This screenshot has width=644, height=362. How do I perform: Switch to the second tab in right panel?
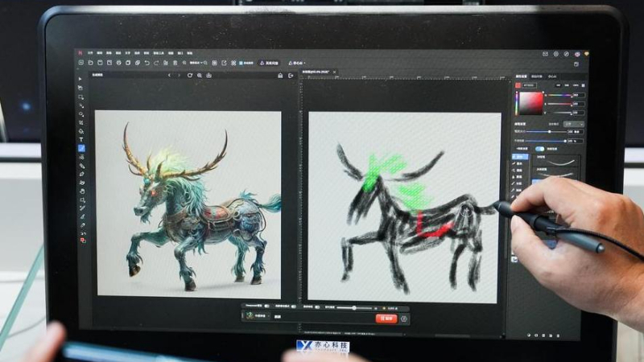[x=537, y=76]
